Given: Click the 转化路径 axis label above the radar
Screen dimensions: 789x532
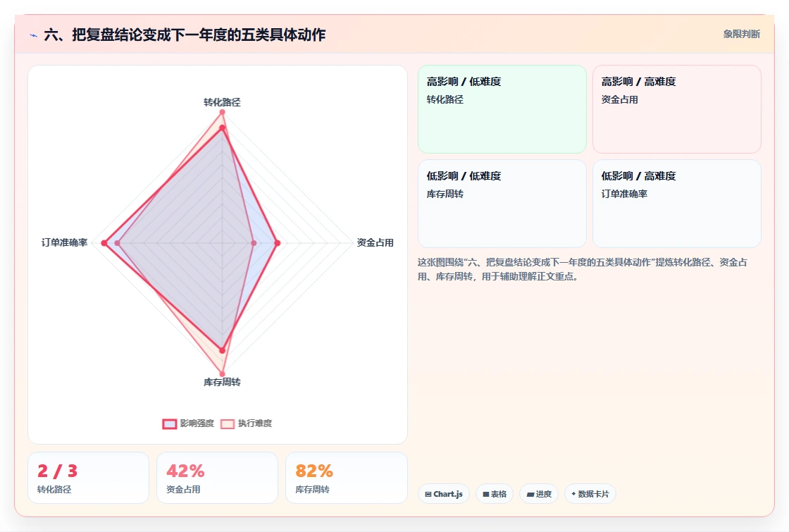Looking at the screenshot, I should point(222,102).
